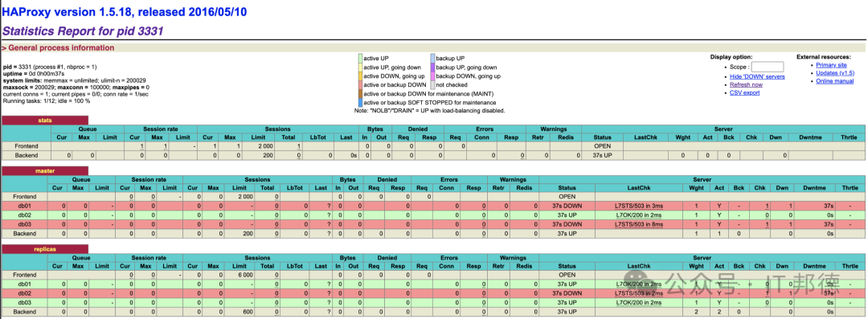Click '37s DOWN' status of master db01
This screenshot has height=319, width=868.
567,206
